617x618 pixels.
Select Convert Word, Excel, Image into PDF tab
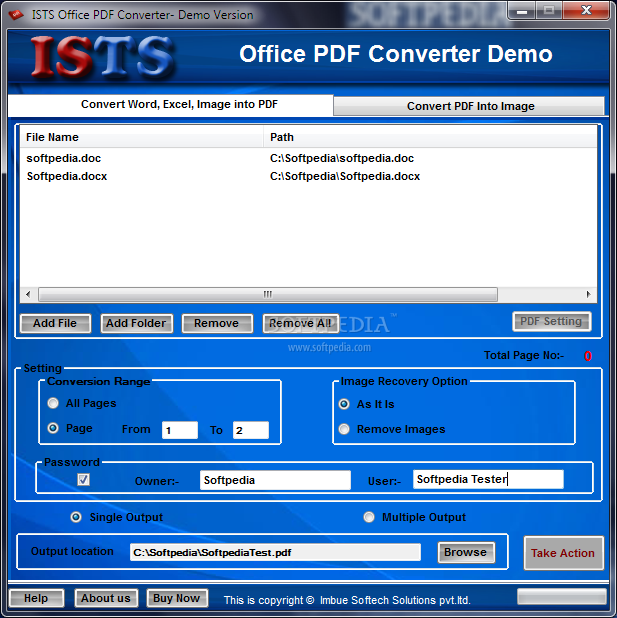tap(171, 105)
